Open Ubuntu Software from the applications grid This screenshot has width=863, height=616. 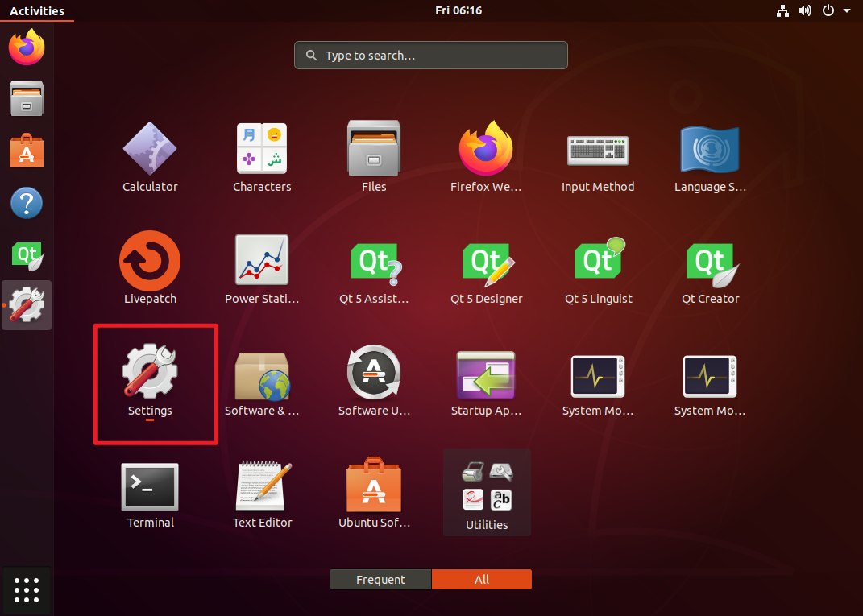pos(374,493)
